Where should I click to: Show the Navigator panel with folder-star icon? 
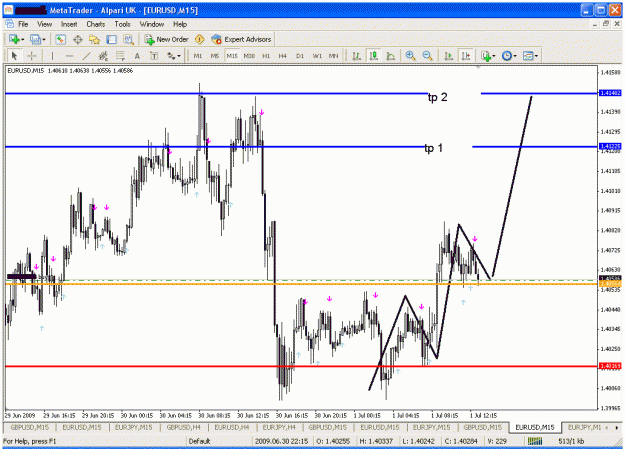pos(94,39)
